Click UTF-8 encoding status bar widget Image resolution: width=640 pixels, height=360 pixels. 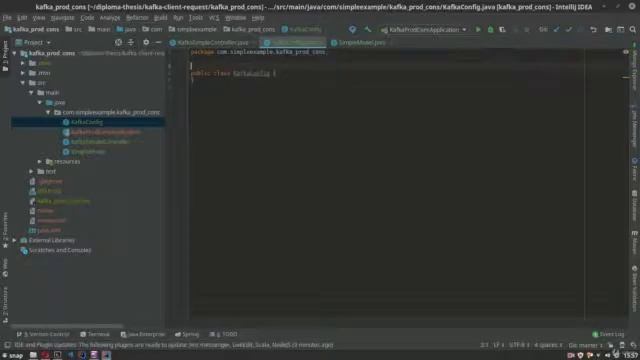click(x=518, y=345)
